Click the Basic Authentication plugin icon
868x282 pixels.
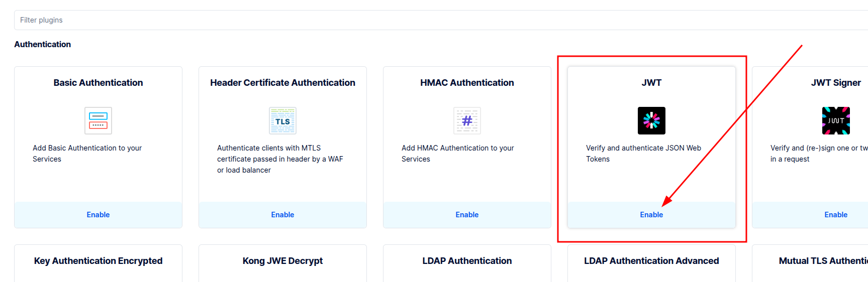point(98,120)
